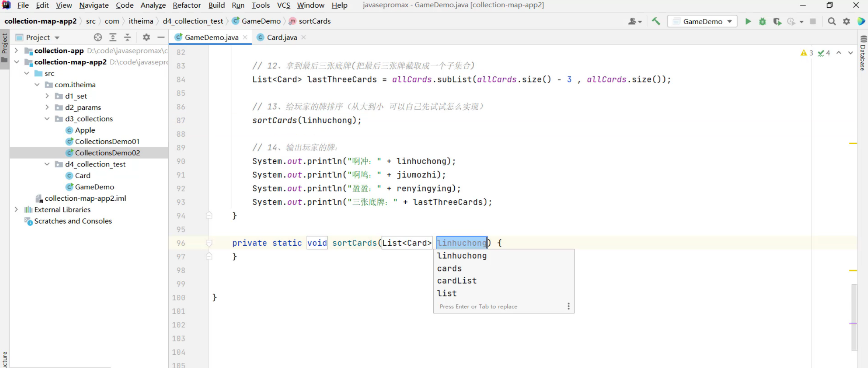Open Scratches and Consoles node

(x=73, y=221)
